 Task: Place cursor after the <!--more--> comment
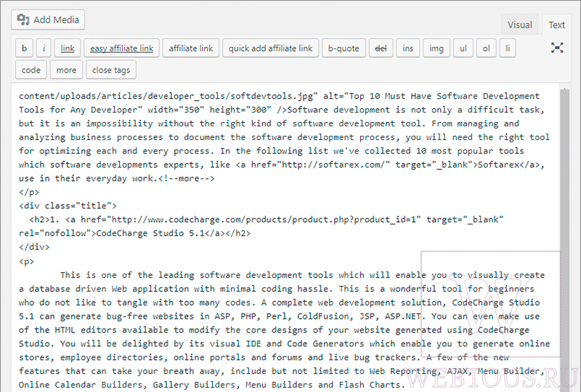215,179
